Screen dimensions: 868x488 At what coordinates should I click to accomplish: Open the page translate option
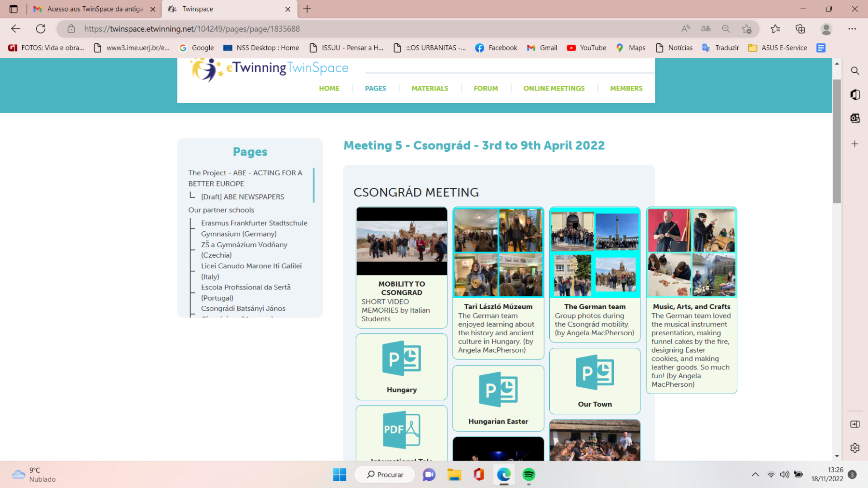706,29
